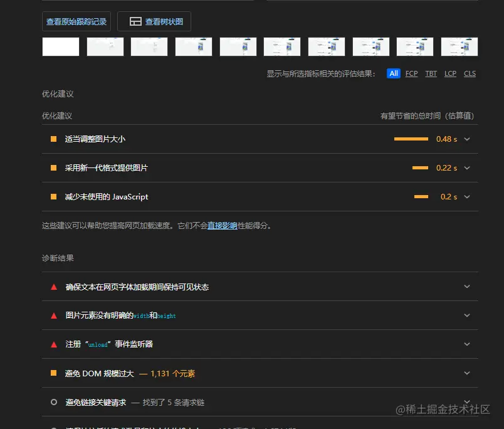Click the 有望节省的总时间 column header

coord(427,116)
